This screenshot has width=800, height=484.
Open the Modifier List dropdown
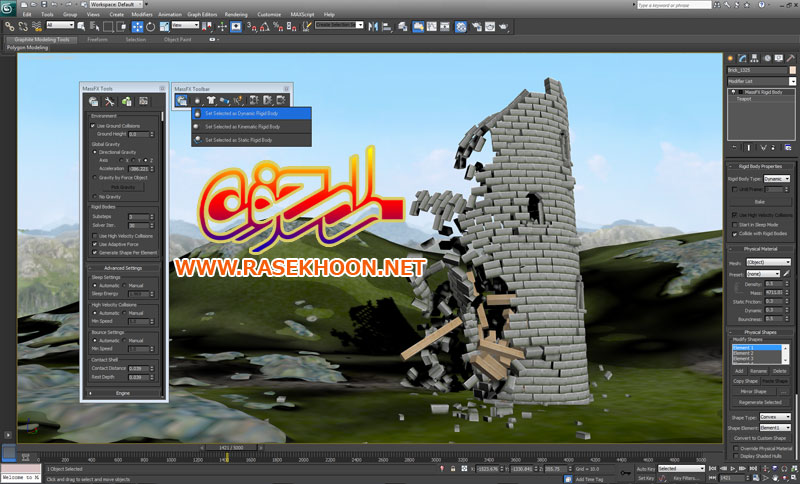761,81
